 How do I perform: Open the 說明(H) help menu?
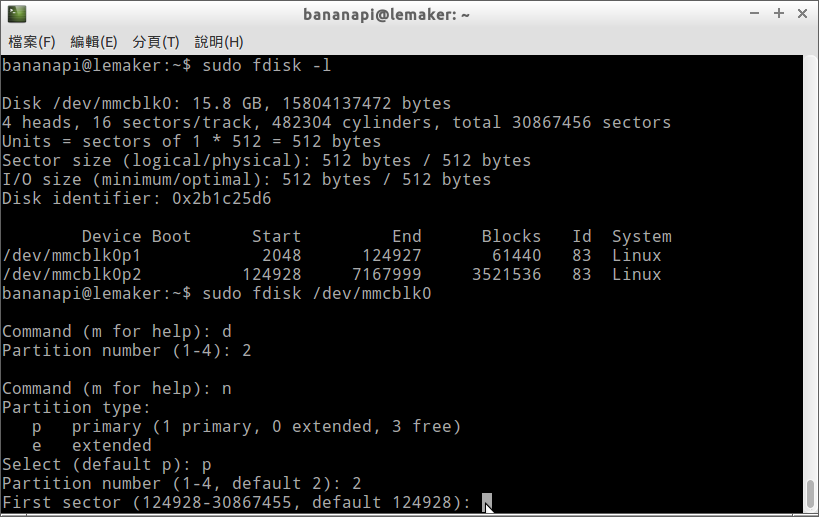tap(219, 42)
